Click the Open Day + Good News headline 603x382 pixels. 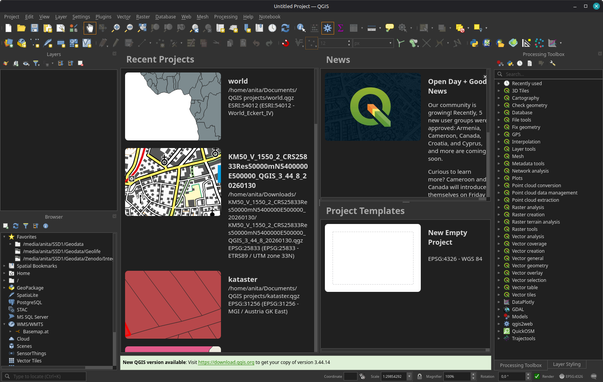pyautogui.click(x=457, y=86)
